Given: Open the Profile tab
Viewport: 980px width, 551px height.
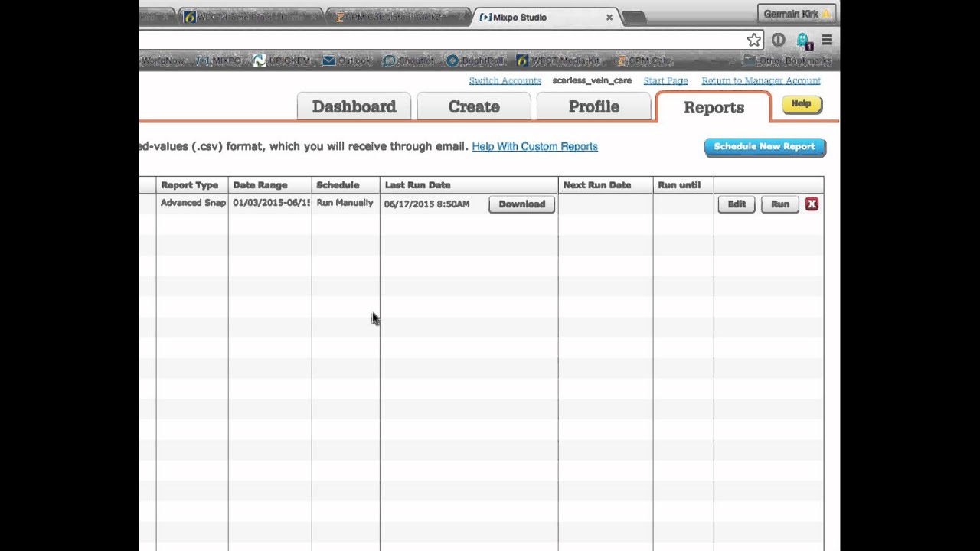Looking at the screenshot, I should click(x=593, y=106).
